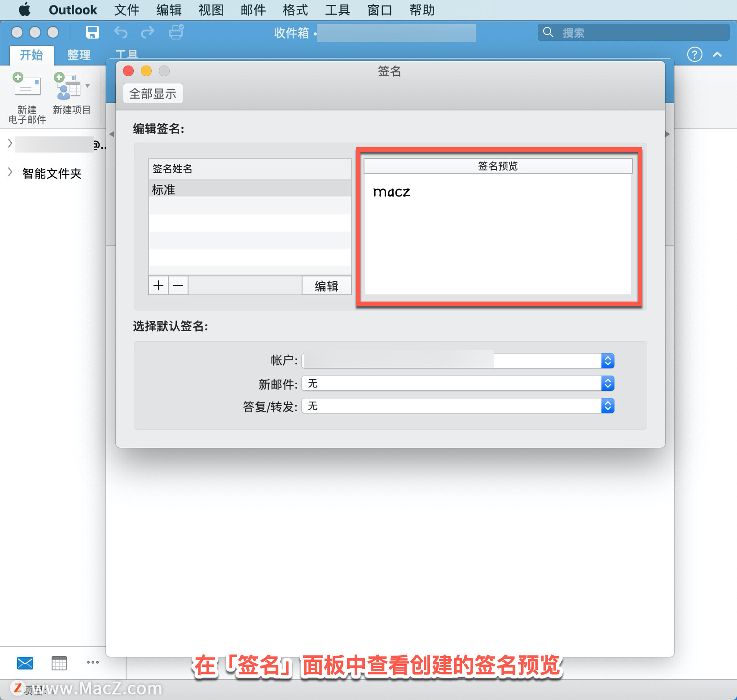This screenshot has height=700, width=737.
Task: Click the 签名姓名 column header
Action: (250, 169)
